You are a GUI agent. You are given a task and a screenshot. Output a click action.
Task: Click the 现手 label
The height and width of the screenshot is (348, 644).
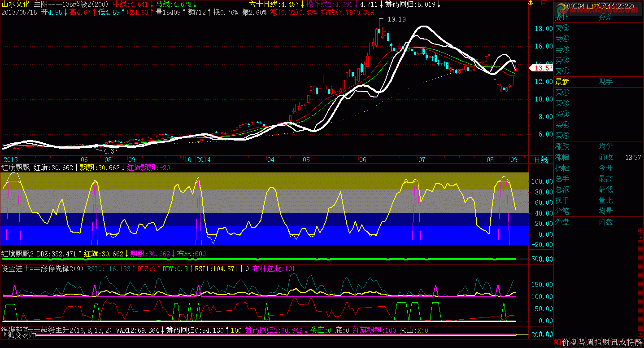(x=605, y=82)
